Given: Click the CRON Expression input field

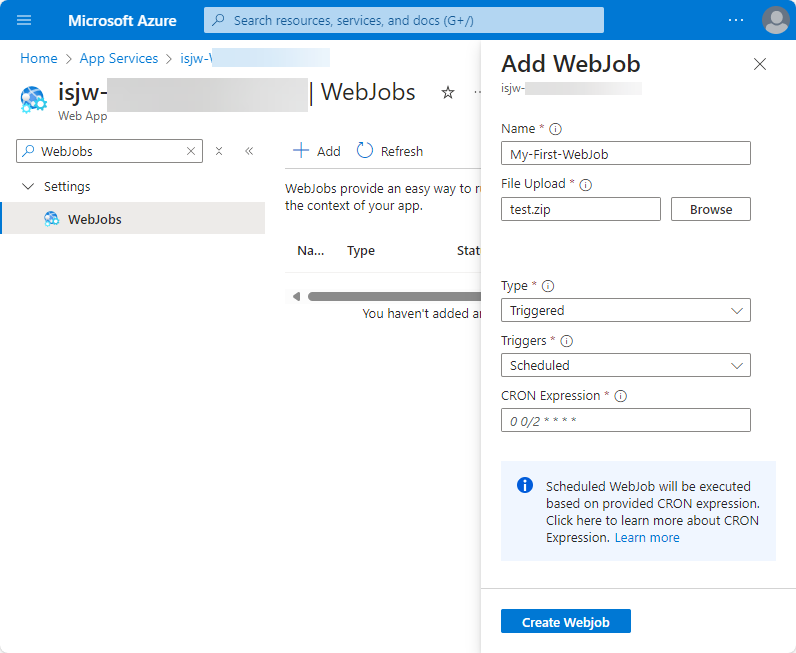Looking at the screenshot, I should (x=625, y=420).
